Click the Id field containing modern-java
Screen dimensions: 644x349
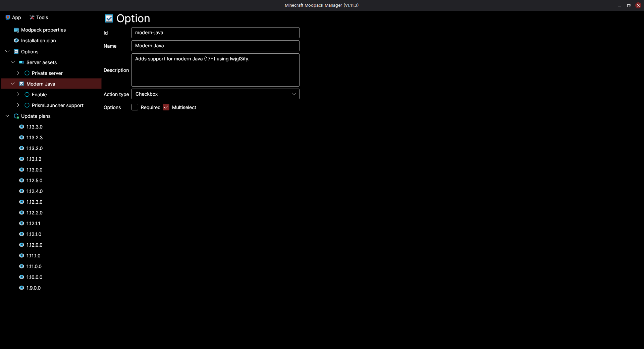tap(215, 33)
